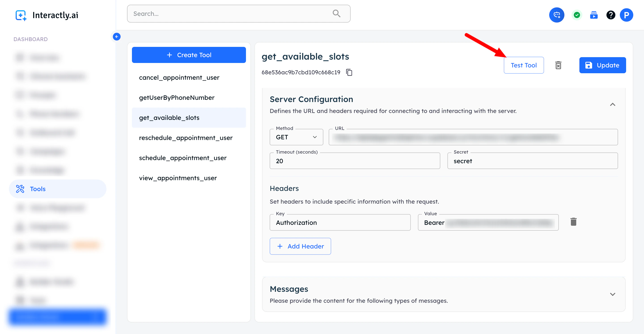This screenshot has height=334, width=644.
Task: Open the Method GET dropdown
Action: point(296,137)
